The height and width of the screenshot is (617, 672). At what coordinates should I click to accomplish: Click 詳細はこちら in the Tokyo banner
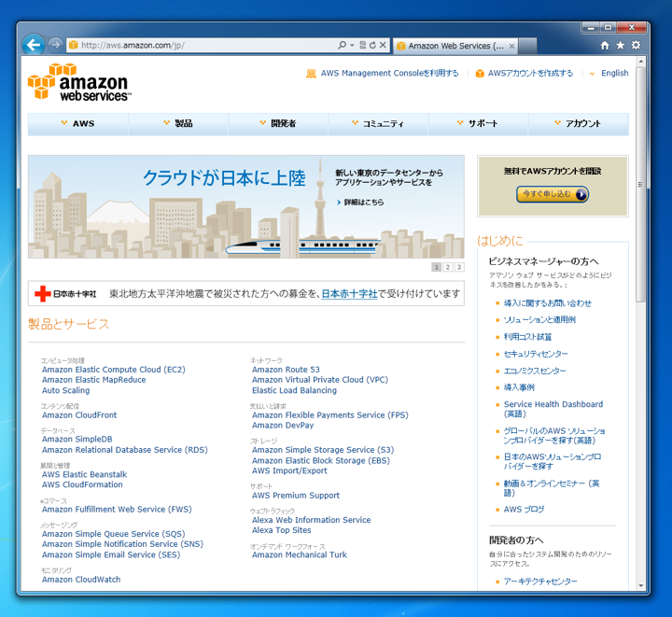363,203
